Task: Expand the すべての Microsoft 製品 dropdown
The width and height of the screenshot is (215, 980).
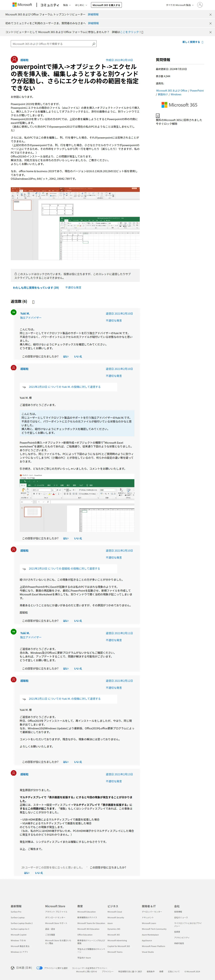Action: [x=180, y=5]
